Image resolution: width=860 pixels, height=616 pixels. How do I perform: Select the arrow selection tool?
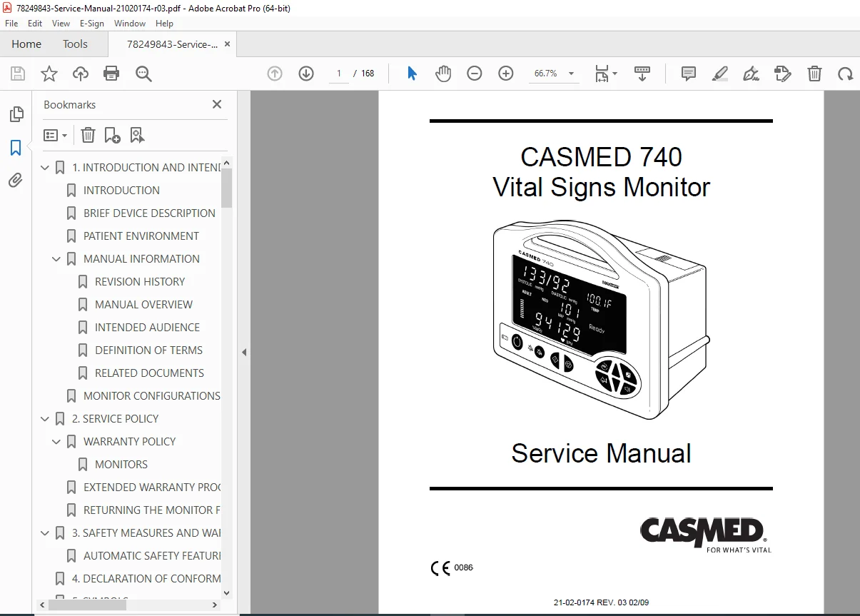tap(412, 74)
